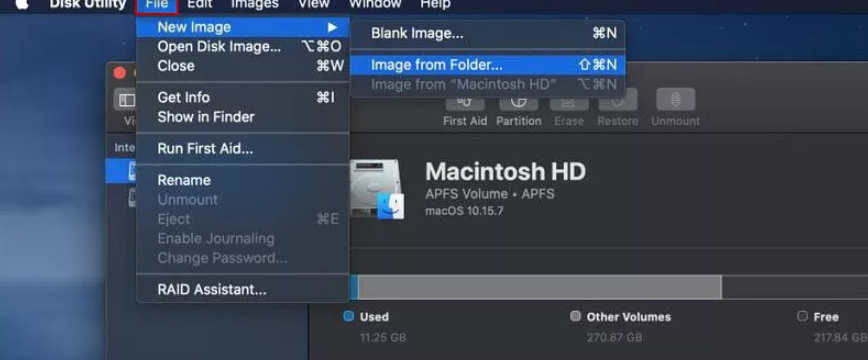This screenshot has height=360, width=868.
Task: Expand the New Image submenu
Action: pos(243,27)
